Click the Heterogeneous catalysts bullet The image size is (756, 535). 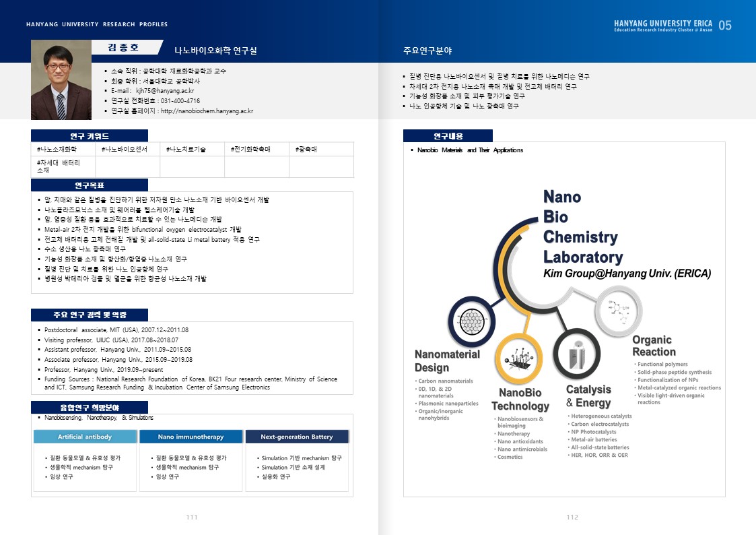(601, 416)
